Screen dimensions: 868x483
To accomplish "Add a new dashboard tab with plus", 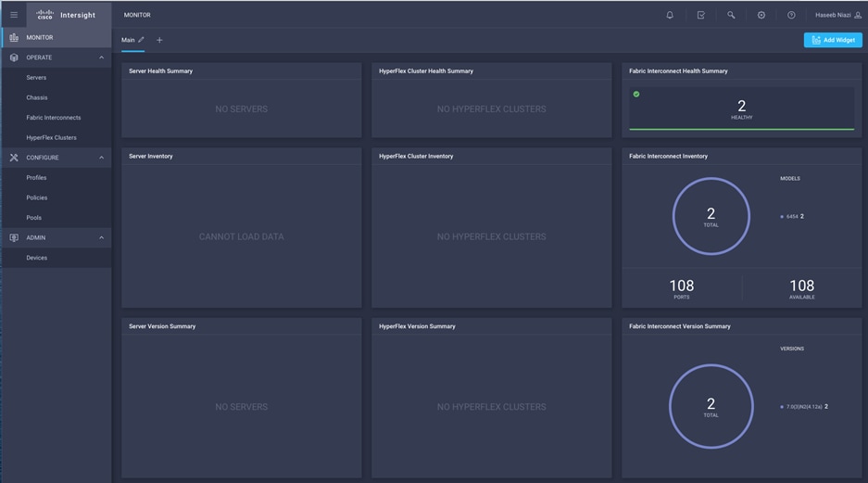I will pyautogui.click(x=159, y=40).
